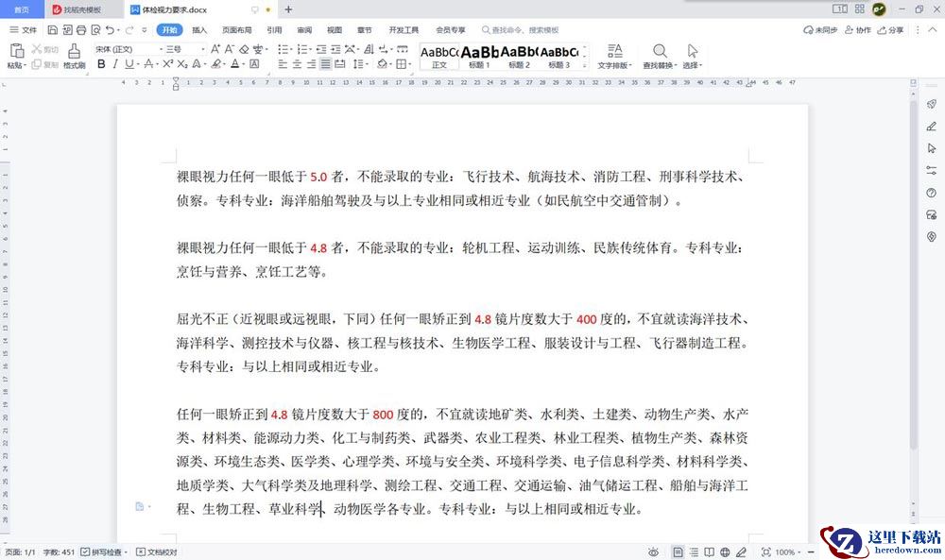945x560 pixels.
Task: Click the 分享 share button
Action: pos(891,29)
